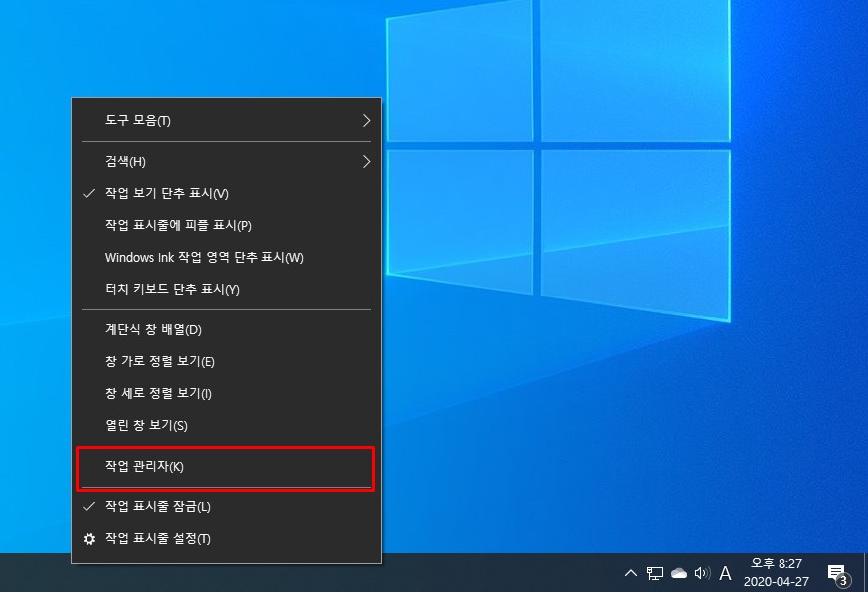Toggle 작업 보기 단추 표시(V)
Image resolution: width=868 pixels, height=592 pixels.
[226, 193]
